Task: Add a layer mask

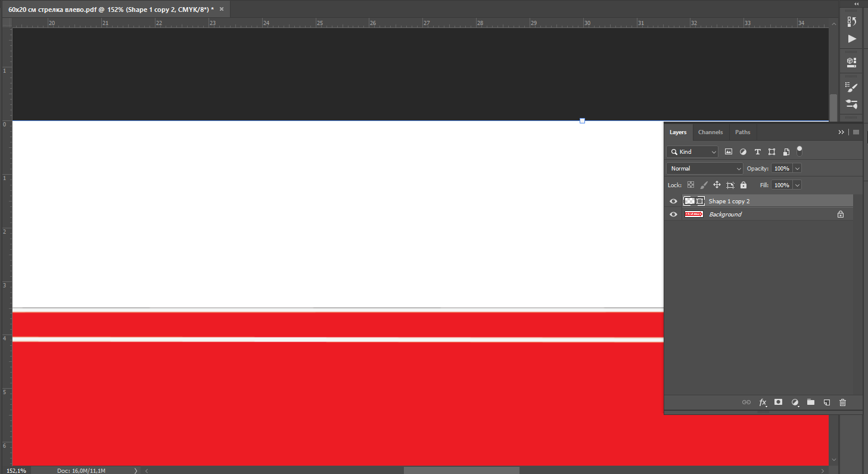Action: 778,402
